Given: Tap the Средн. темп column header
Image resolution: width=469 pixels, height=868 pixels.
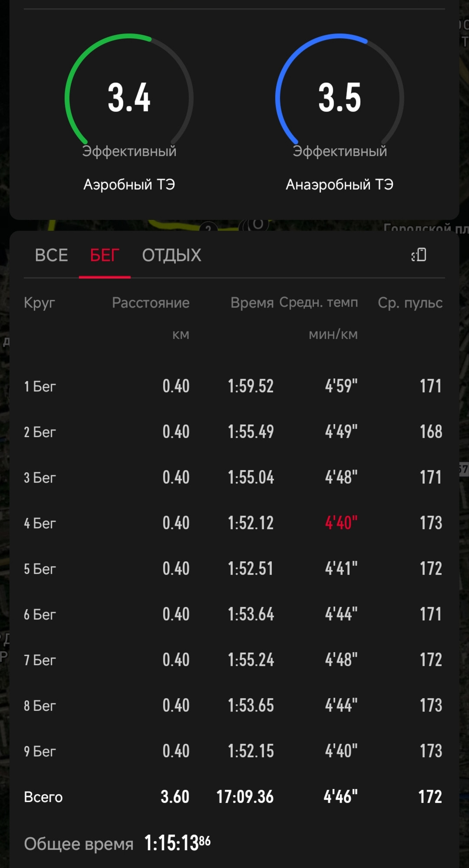Looking at the screenshot, I should click(318, 302).
